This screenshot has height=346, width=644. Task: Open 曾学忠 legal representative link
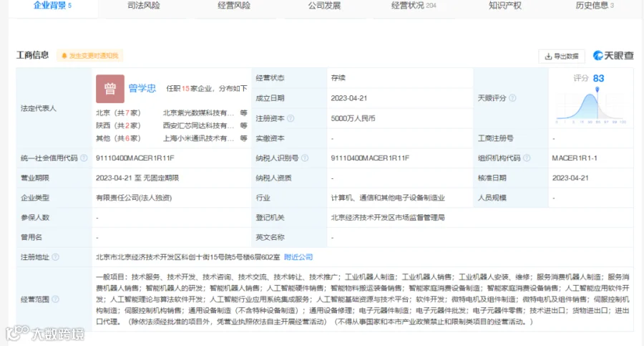[142, 88]
